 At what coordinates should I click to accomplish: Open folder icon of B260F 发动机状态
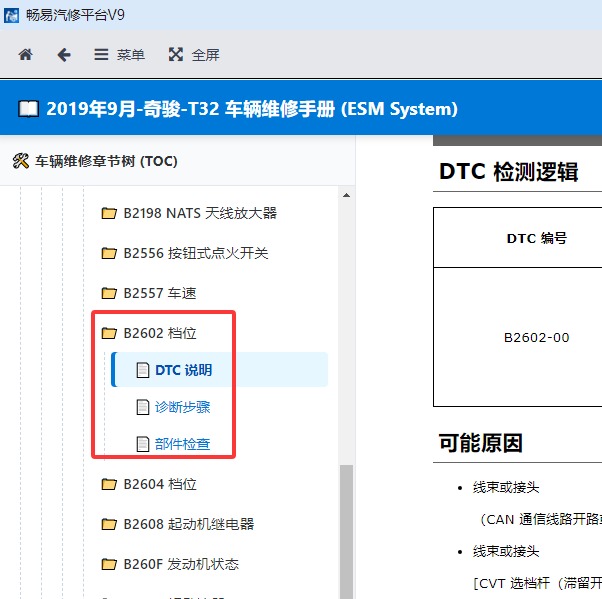click(109, 564)
